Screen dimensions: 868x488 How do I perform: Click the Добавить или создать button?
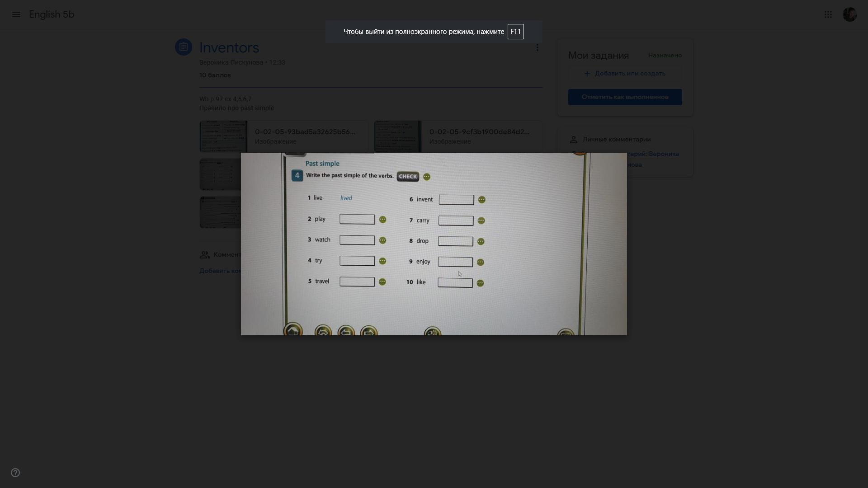625,74
